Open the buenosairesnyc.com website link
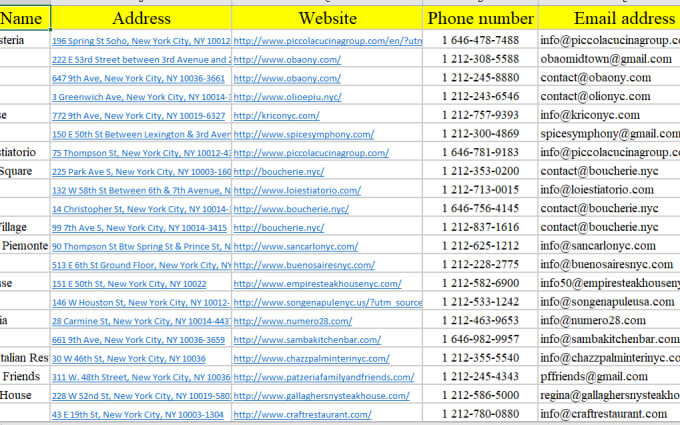Screen dimensions: 680x425 (304, 265)
